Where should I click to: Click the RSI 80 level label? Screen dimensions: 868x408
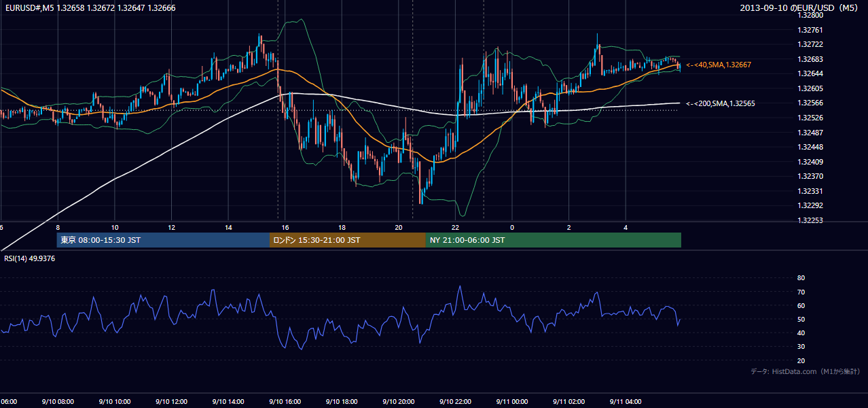pyautogui.click(x=801, y=278)
